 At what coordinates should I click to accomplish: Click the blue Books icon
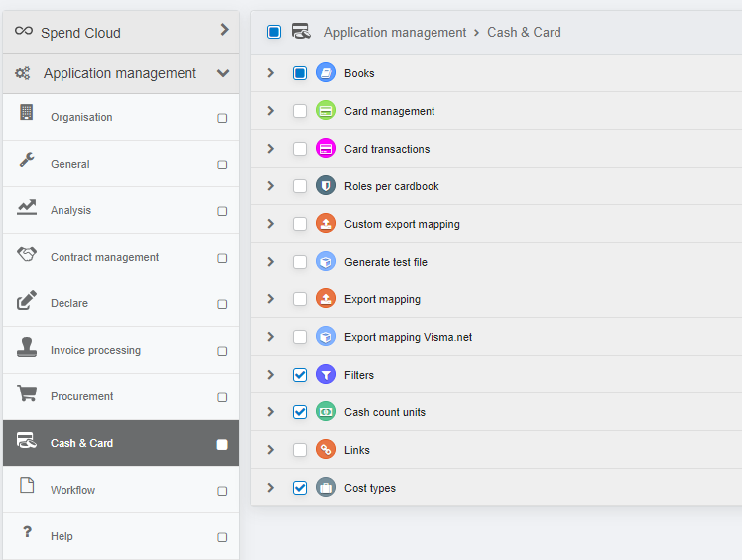[326, 72]
